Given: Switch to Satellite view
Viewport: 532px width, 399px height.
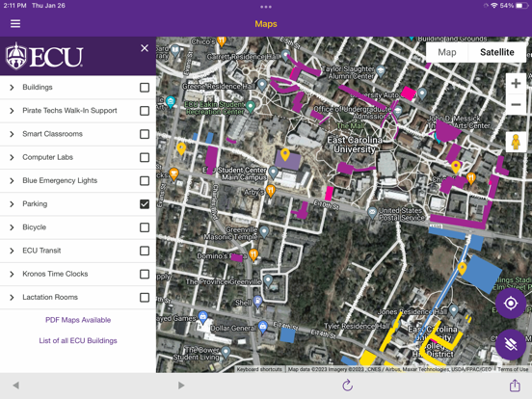Looking at the screenshot, I should (x=497, y=52).
